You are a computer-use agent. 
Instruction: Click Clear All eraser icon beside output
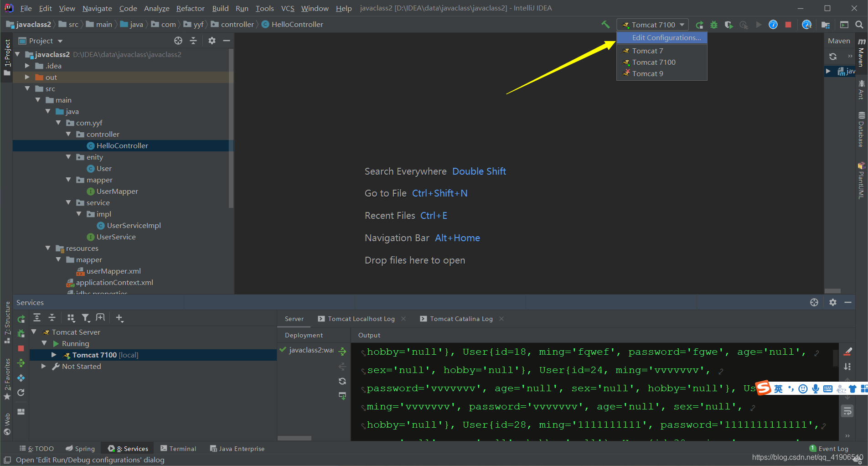(x=847, y=352)
